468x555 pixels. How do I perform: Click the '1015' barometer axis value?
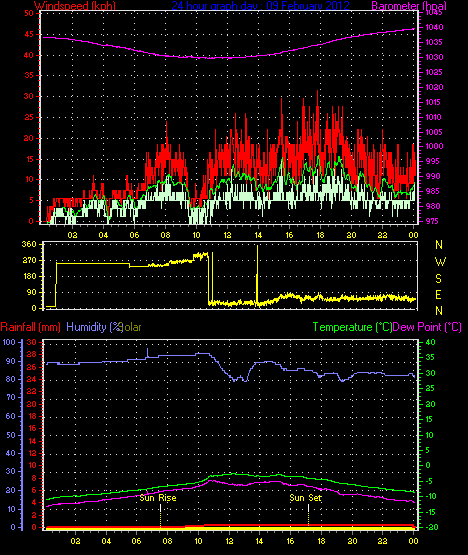click(x=434, y=102)
